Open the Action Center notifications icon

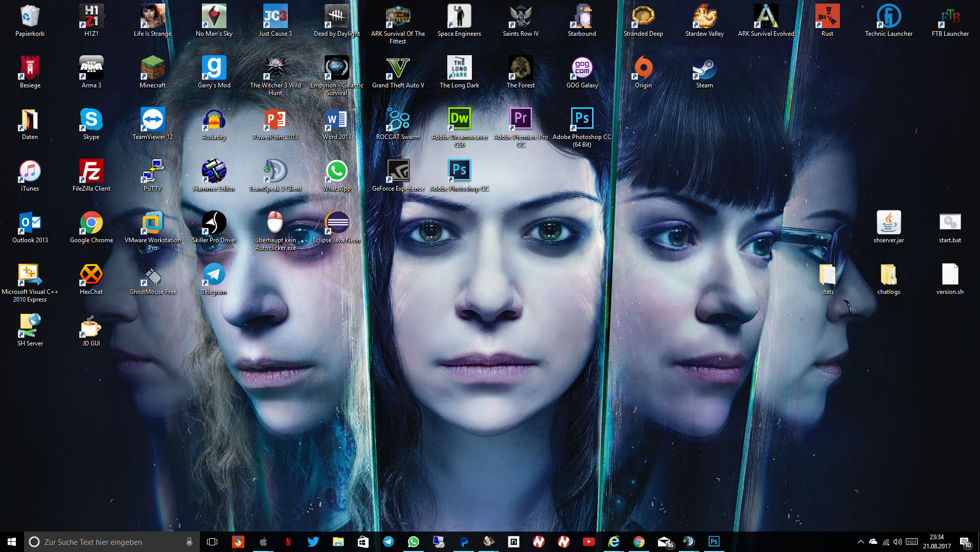tap(965, 542)
